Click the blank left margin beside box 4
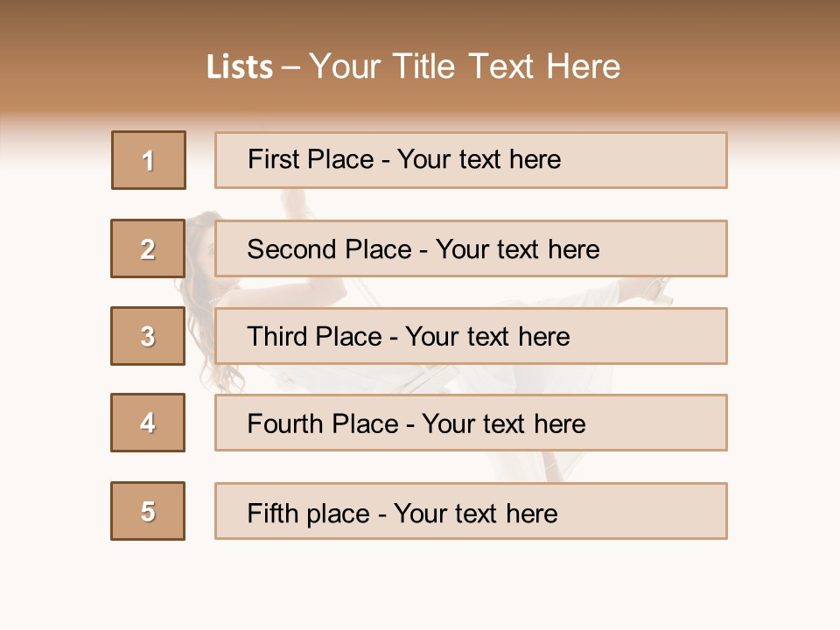 (x=54, y=423)
